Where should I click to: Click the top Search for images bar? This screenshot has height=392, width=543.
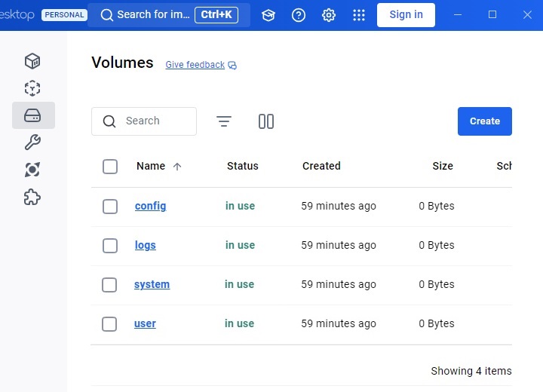169,15
